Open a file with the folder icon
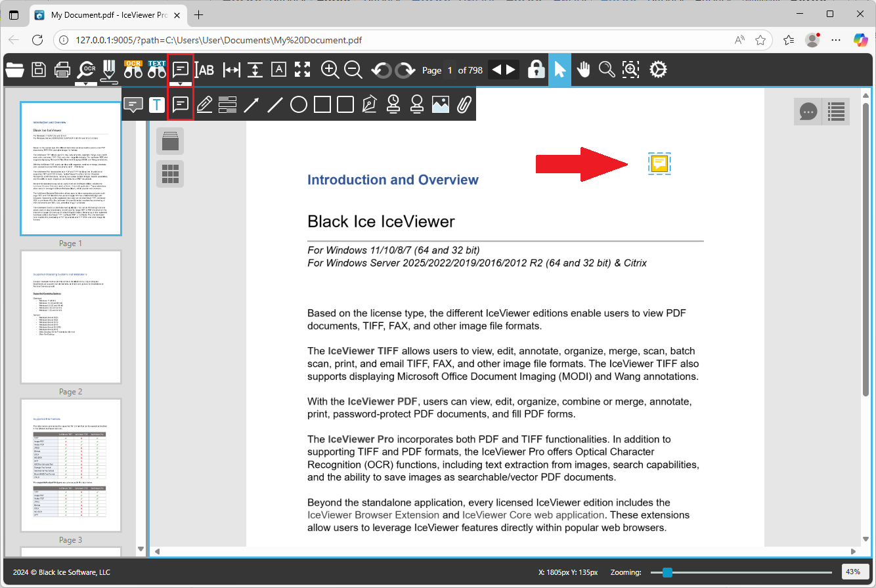 [14, 70]
